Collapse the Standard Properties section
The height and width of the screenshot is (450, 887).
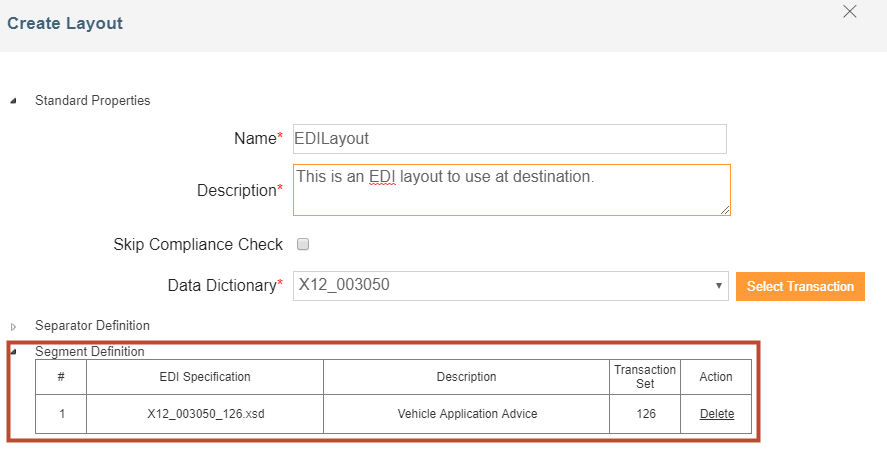coord(13,101)
